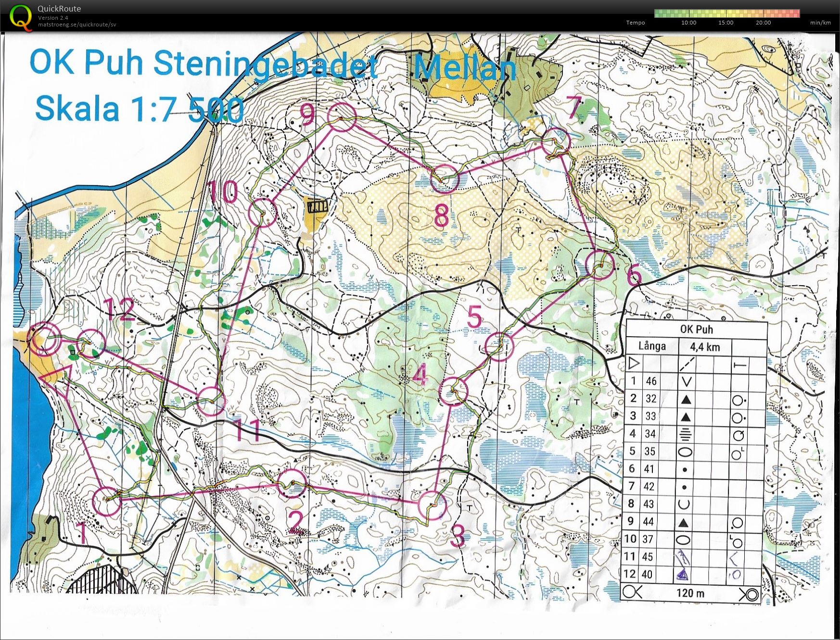Click the QuickRoute logo icon
Screen dimensions: 840x640
pyautogui.click(x=21, y=16)
